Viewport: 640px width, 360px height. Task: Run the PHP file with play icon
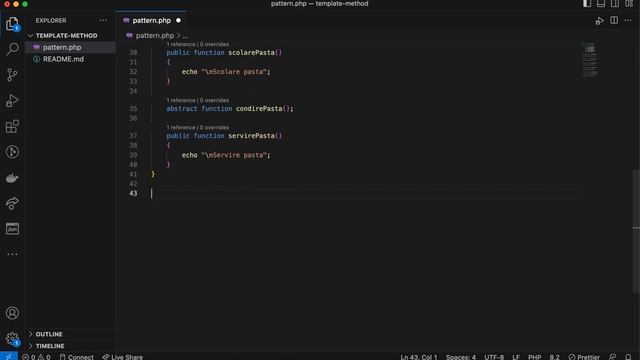click(x=599, y=20)
